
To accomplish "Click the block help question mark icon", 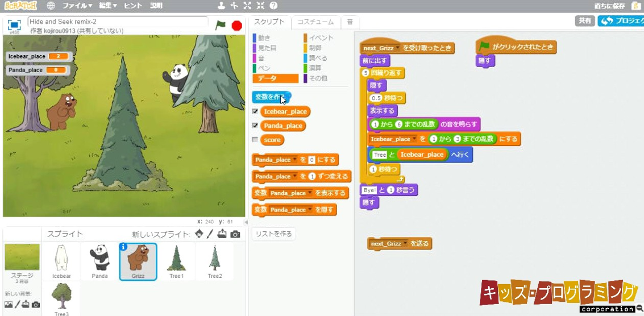I will point(273,6).
